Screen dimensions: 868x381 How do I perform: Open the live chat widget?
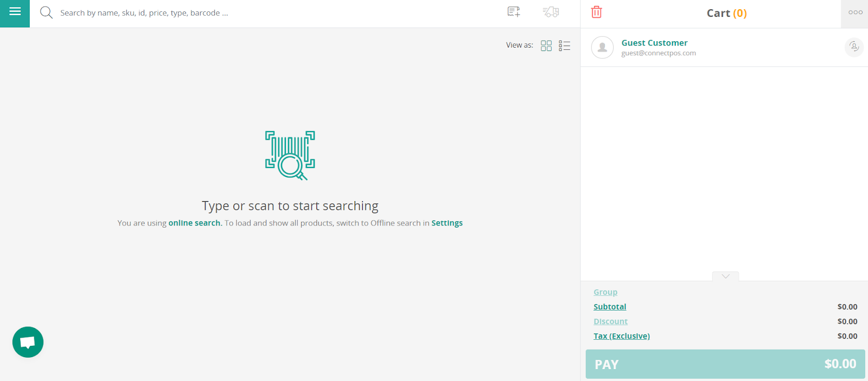pyautogui.click(x=28, y=342)
